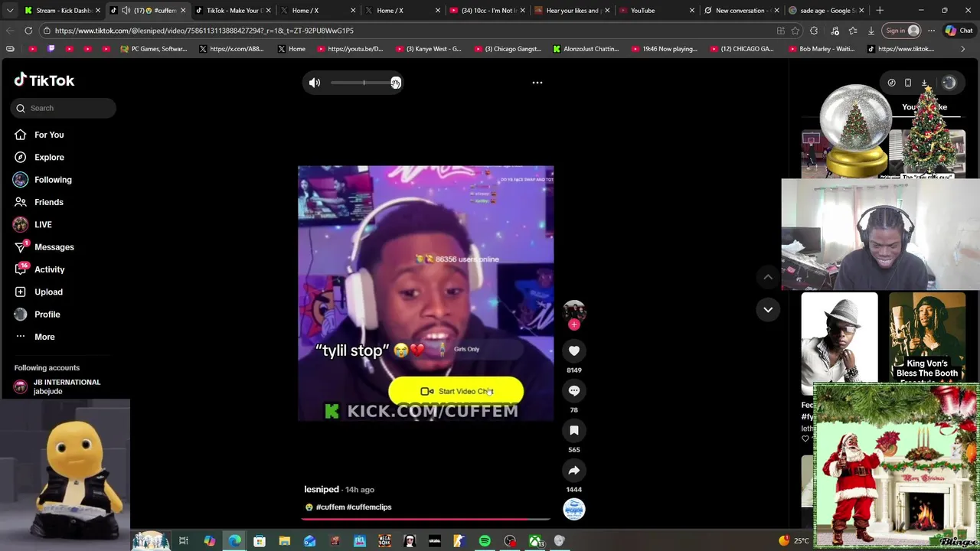Open the #cuffemclips hashtag
Screen dimensions: 980x551
click(369, 507)
